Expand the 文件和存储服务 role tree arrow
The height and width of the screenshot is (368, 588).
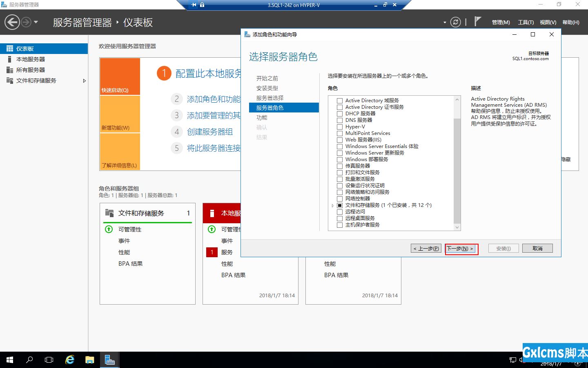[x=333, y=205]
